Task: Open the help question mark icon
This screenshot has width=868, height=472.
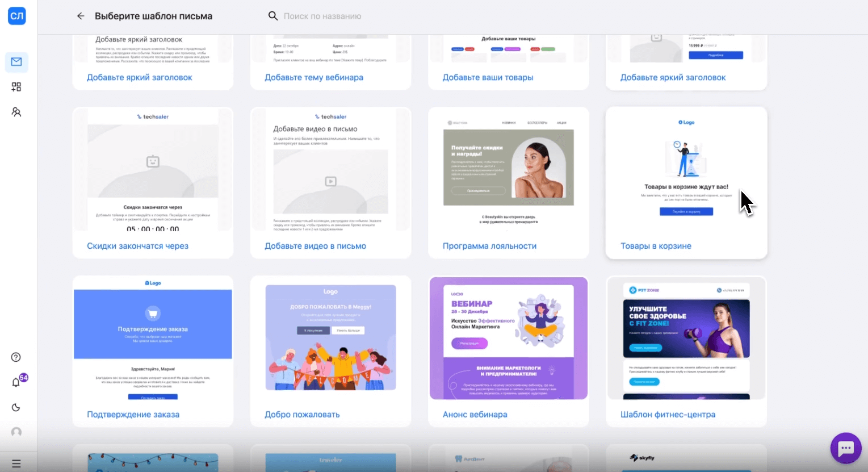Action: click(16, 357)
